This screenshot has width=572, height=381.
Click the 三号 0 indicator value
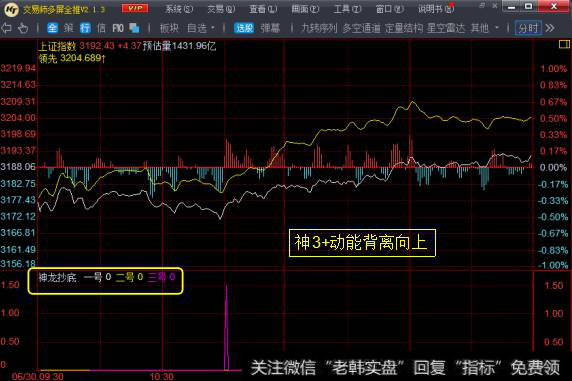point(161,277)
